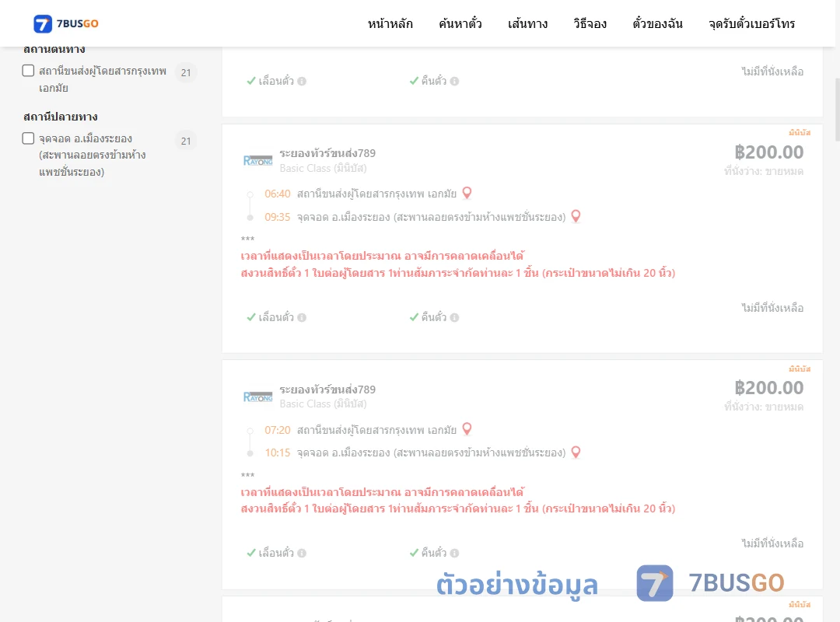This screenshot has width=840, height=622.
Task: Click count badge 21 beside เอกมัย filter
Action: coord(186,72)
